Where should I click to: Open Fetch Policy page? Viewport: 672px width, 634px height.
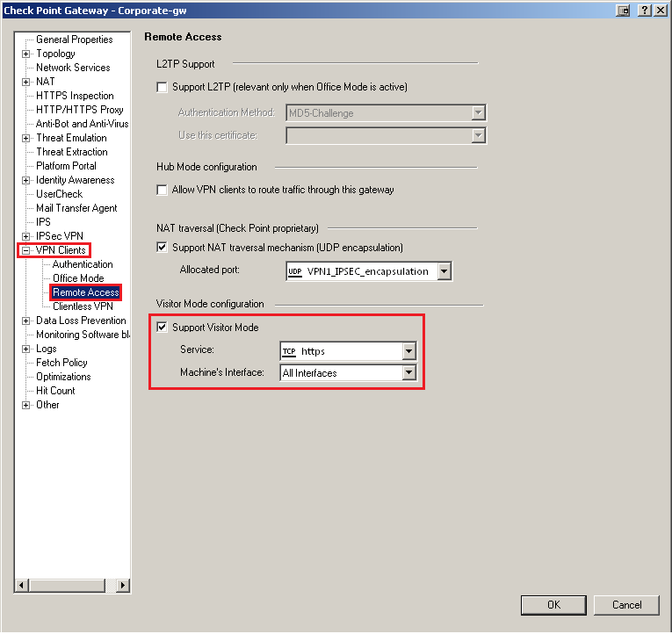coord(61,363)
